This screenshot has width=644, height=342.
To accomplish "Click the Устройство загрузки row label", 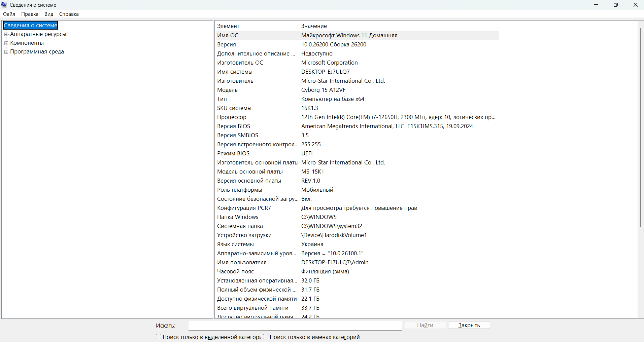I will point(244,235).
